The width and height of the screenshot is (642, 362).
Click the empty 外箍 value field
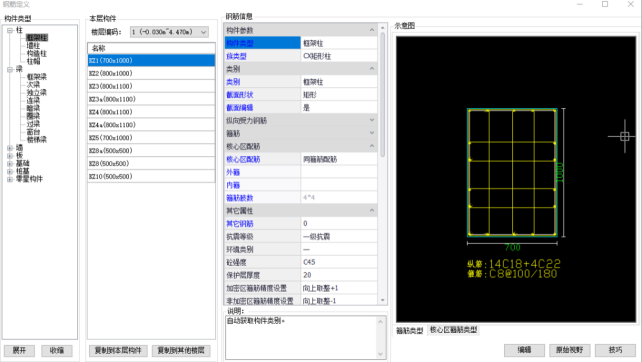coord(339,172)
